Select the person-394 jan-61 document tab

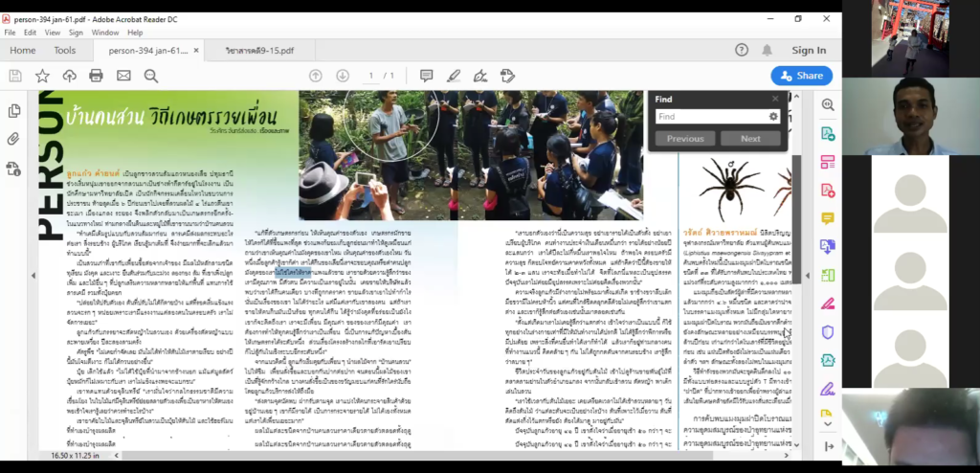click(147, 51)
